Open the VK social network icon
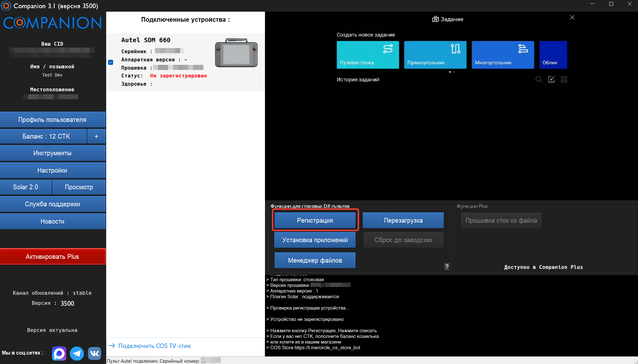 coord(94,353)
